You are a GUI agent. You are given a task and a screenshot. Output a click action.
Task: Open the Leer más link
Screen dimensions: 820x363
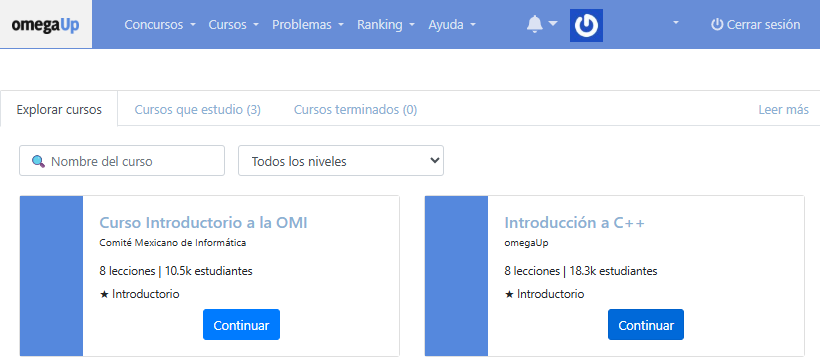coord(783,110)
